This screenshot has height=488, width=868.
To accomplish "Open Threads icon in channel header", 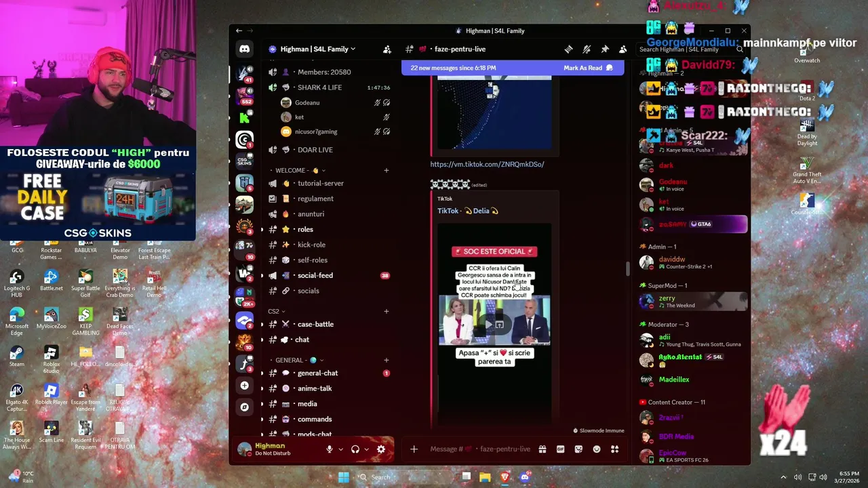I will (568, 49).
